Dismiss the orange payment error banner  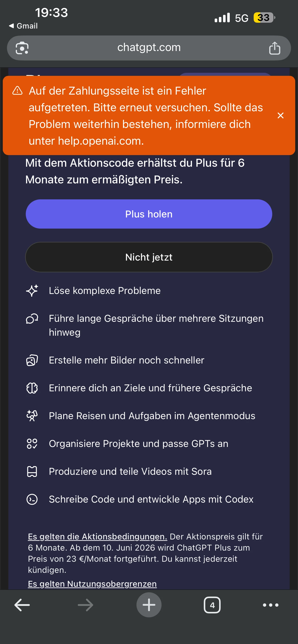click(281, 115)
